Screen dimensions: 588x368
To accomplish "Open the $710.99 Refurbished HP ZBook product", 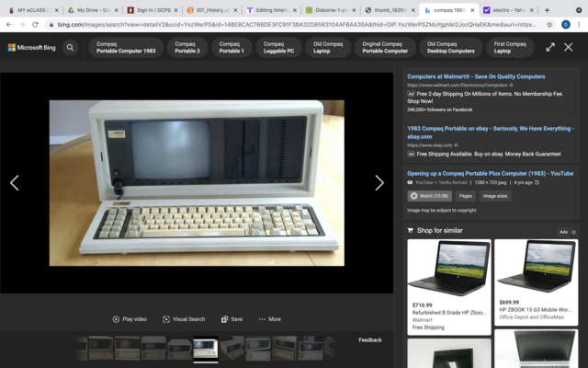I will coord(449,286).
